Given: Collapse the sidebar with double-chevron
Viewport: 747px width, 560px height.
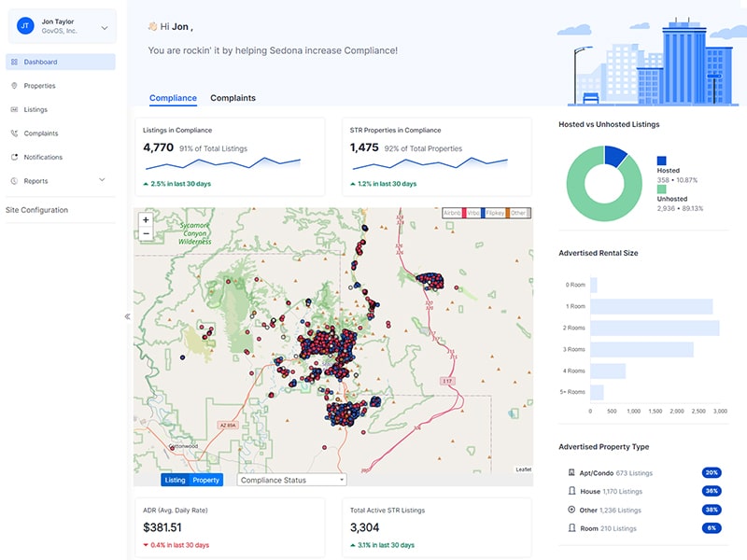Looking at the screenshot, I should pyautogui.click(x=127, y=316).
